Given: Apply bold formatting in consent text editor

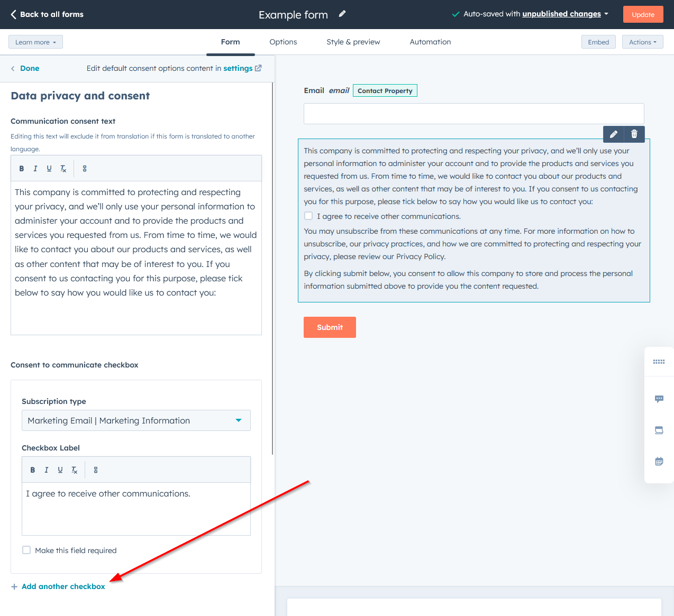Looking at the screenshot, I should pos(21,168).
